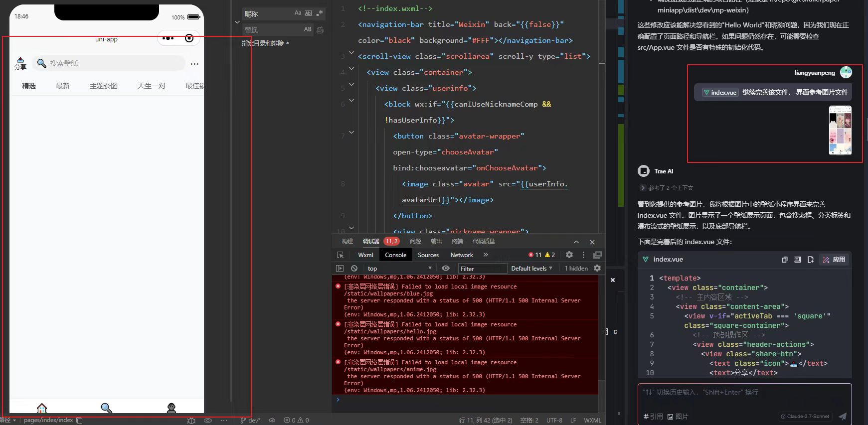
Task: Click the console Filter input field
Action: point(481,269)
